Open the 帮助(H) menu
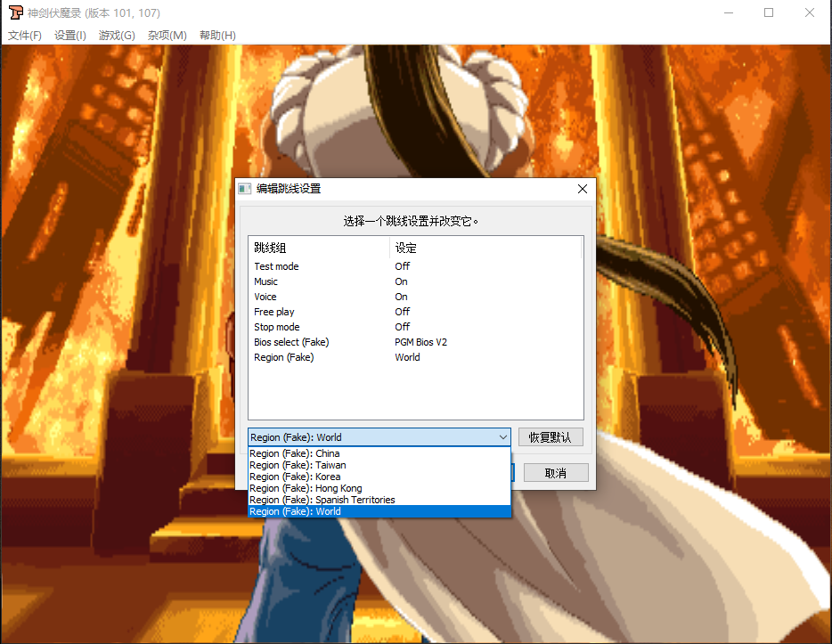Viewport: 832px width, 644px height. coord(217,35)
